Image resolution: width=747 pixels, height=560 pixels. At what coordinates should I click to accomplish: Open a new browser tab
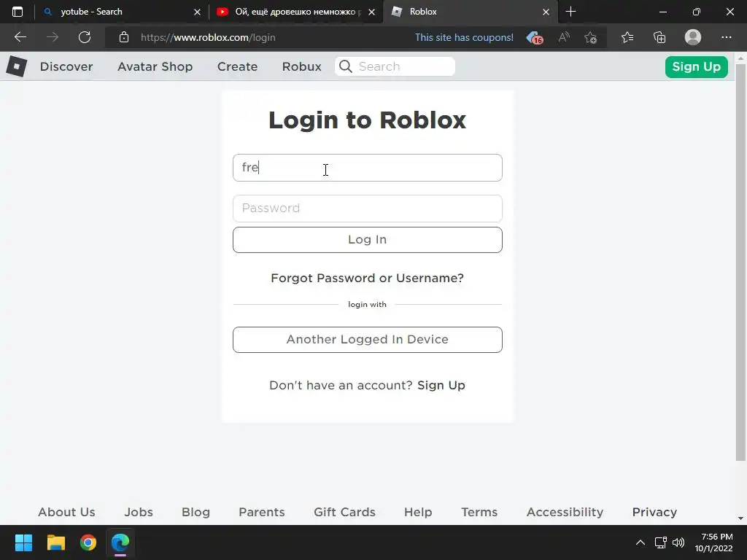coord(570,12)
